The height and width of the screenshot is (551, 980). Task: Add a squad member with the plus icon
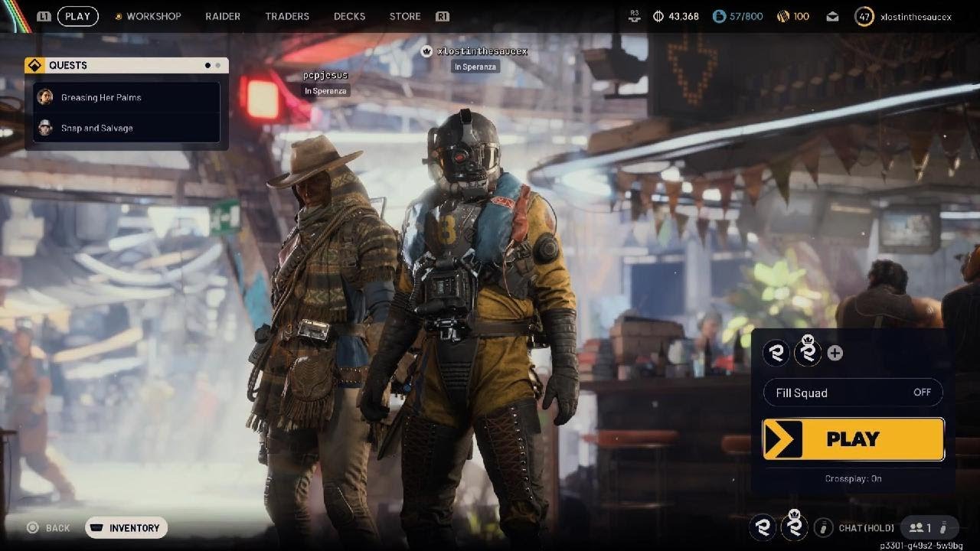[835, 353]
